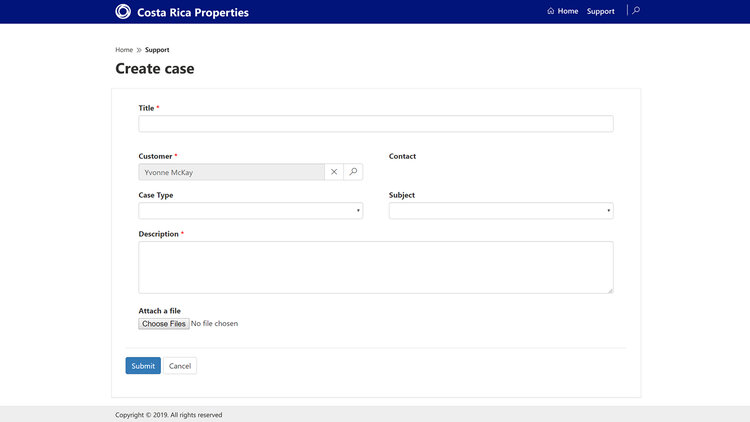Click the Choose Files button

164,324
